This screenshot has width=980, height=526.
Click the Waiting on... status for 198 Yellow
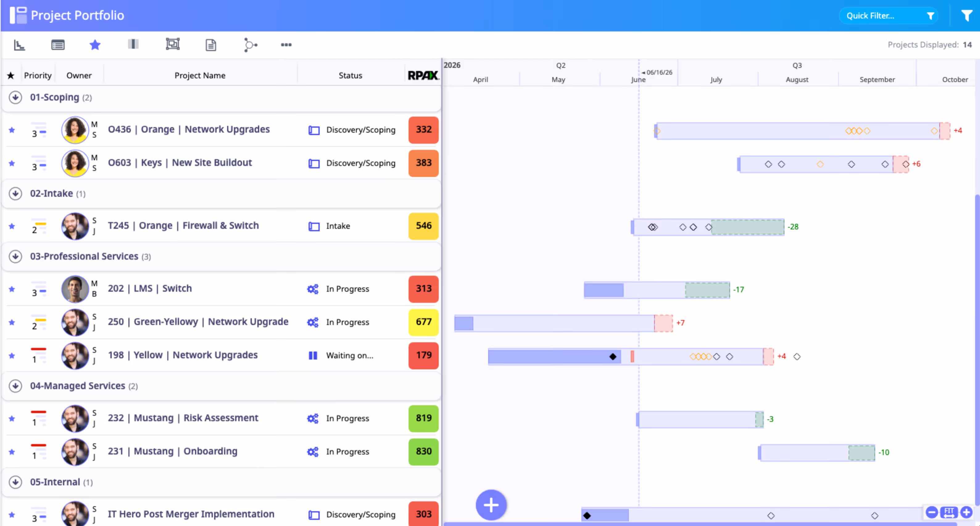350,356
